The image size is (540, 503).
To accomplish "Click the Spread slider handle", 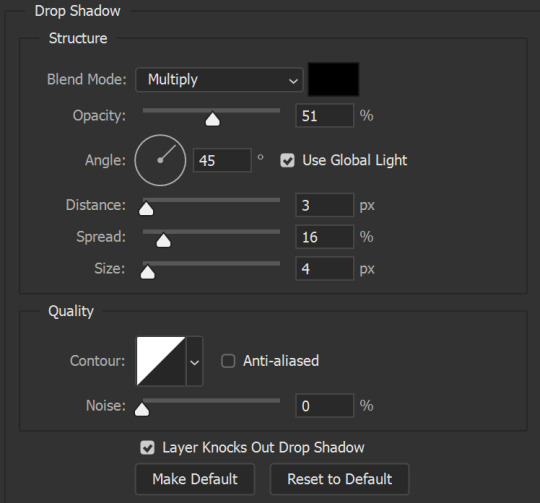I will [163, 240].
